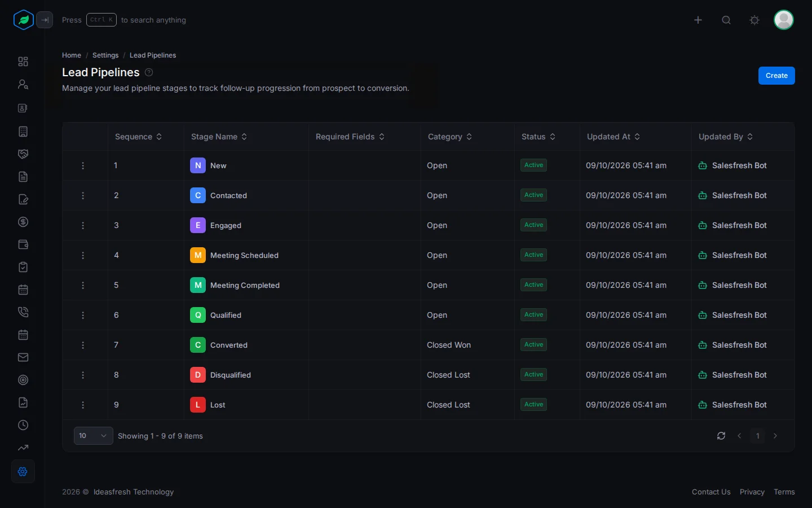Open three-dot menu for Converted row
This screenshot has height=508, width=812.
(83, 345)
